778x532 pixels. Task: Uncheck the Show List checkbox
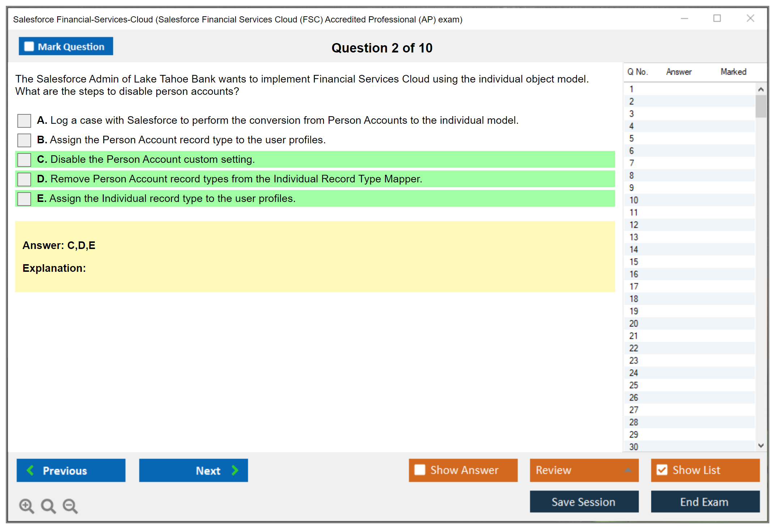pyautogui.click(x=662, y=470)
